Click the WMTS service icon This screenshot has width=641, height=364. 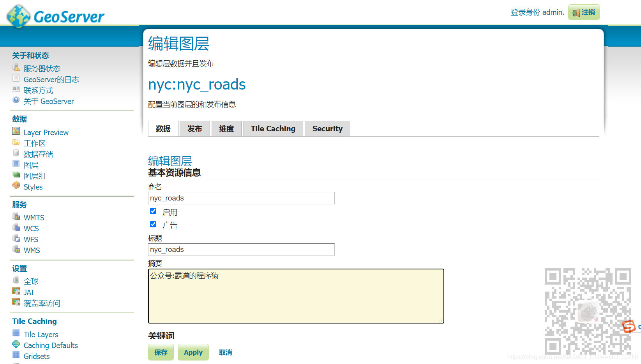pyautogui.click(x=16, y=216)
